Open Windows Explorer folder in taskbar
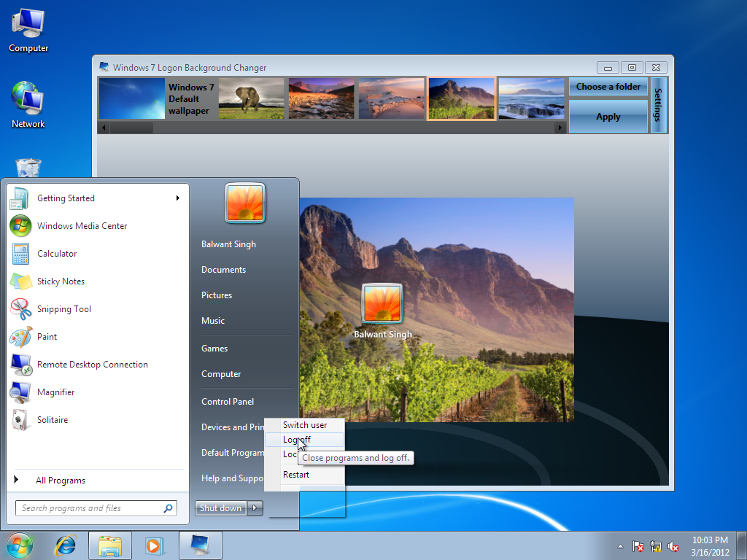747x560 pixels. 110,545
